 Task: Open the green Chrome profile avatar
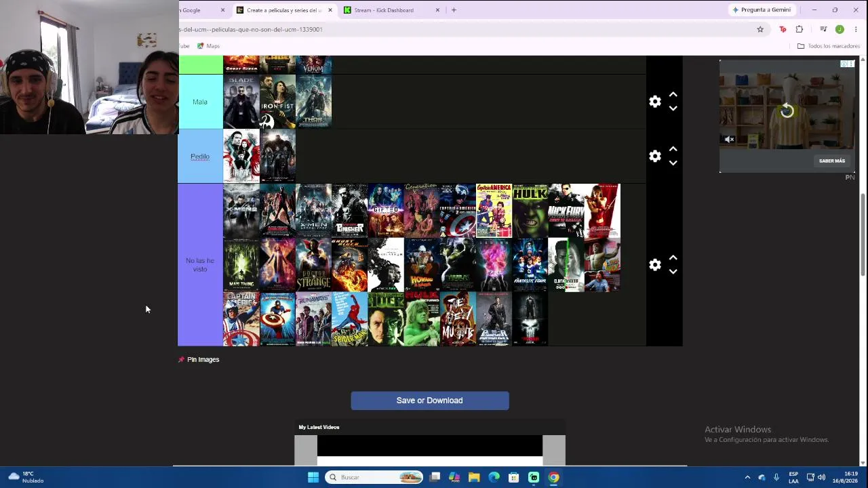click(840, 29)
